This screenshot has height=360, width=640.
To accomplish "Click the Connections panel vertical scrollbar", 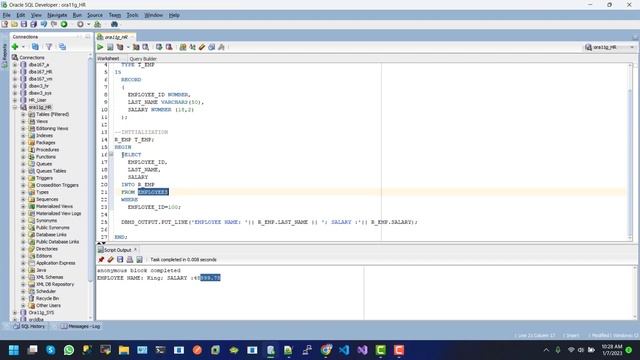I will (x=90, y=186).
